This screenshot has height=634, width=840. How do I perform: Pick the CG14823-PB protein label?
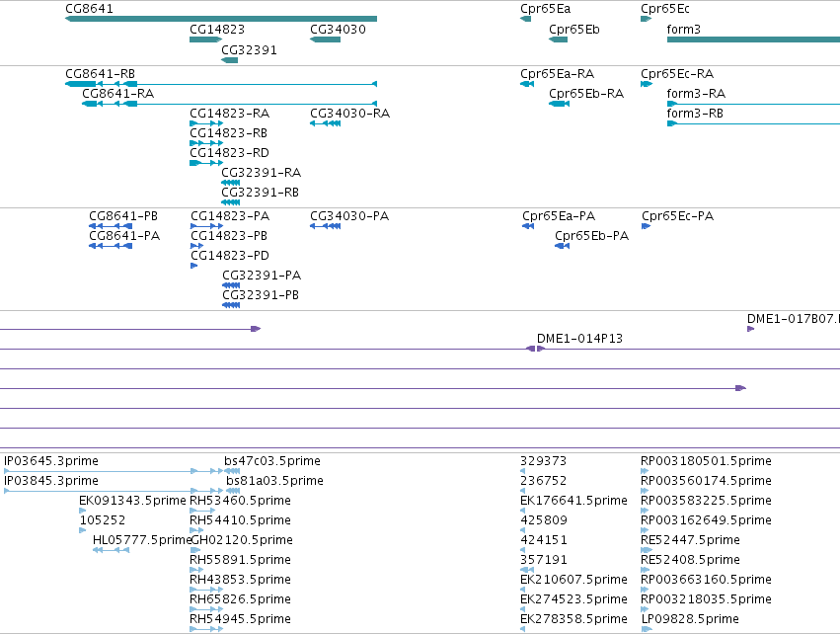point(229,236)
